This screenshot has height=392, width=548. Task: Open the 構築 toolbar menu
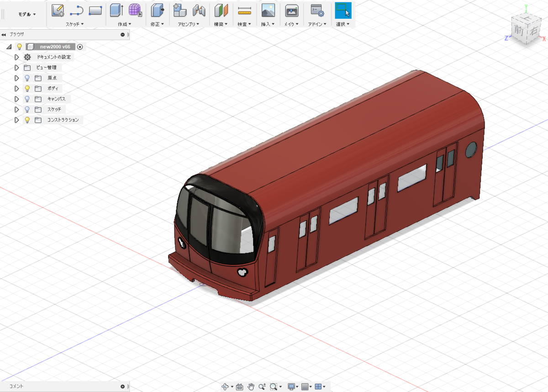221,24
